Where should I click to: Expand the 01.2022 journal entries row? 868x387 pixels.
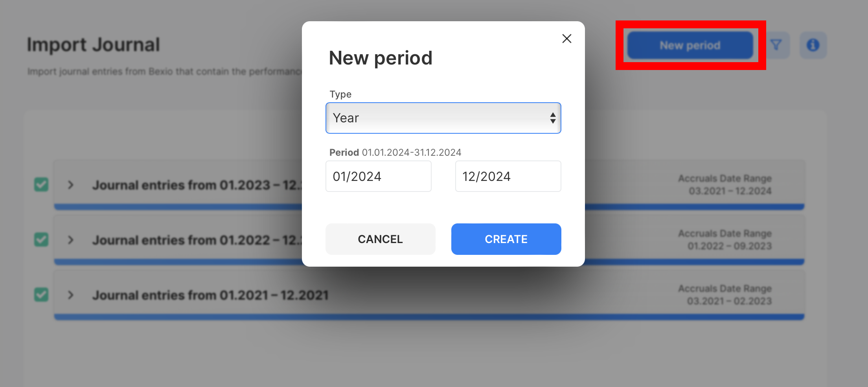71,240
